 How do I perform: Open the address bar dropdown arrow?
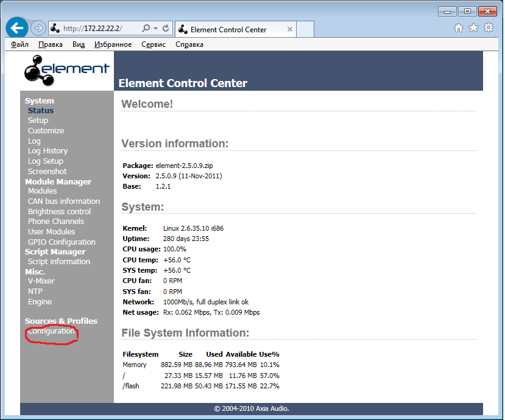pyautogui.click(x=156, y=29)
